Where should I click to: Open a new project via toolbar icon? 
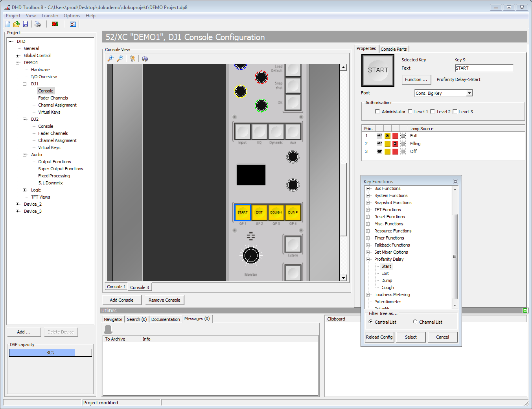pyautogui.click(x=7, y=24)
